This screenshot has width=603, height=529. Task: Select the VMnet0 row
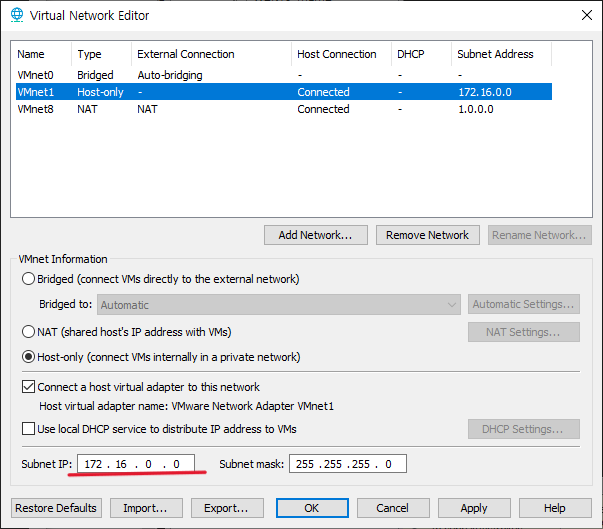[284, 75]
